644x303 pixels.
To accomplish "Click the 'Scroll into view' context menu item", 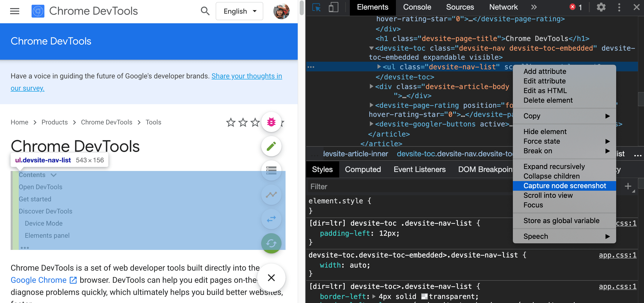I will pyautogui.click(x=548, y=195).
